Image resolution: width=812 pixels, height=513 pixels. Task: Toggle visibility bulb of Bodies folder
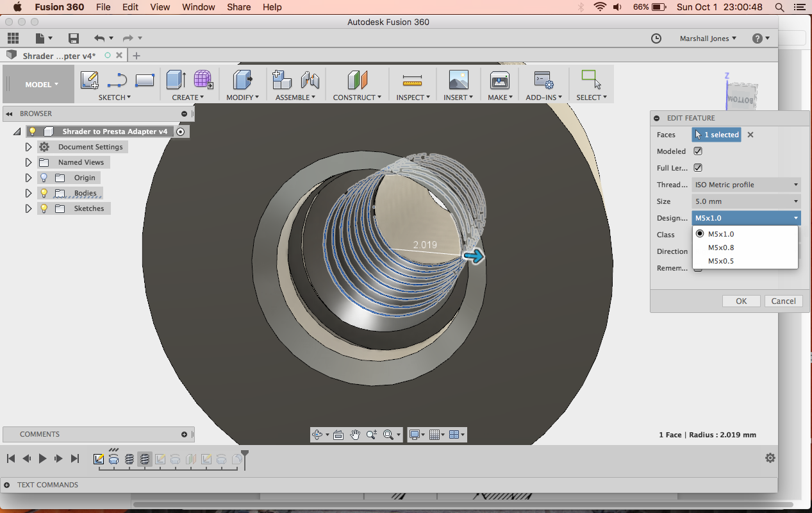pyautogui.click(x=44, y=193)
